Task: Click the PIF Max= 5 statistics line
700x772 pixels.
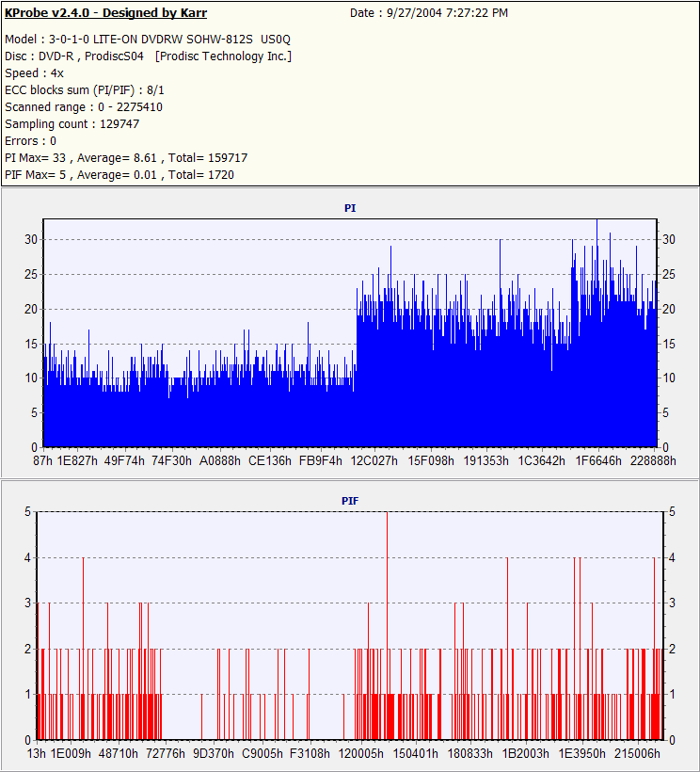Action: pos(119,174)
